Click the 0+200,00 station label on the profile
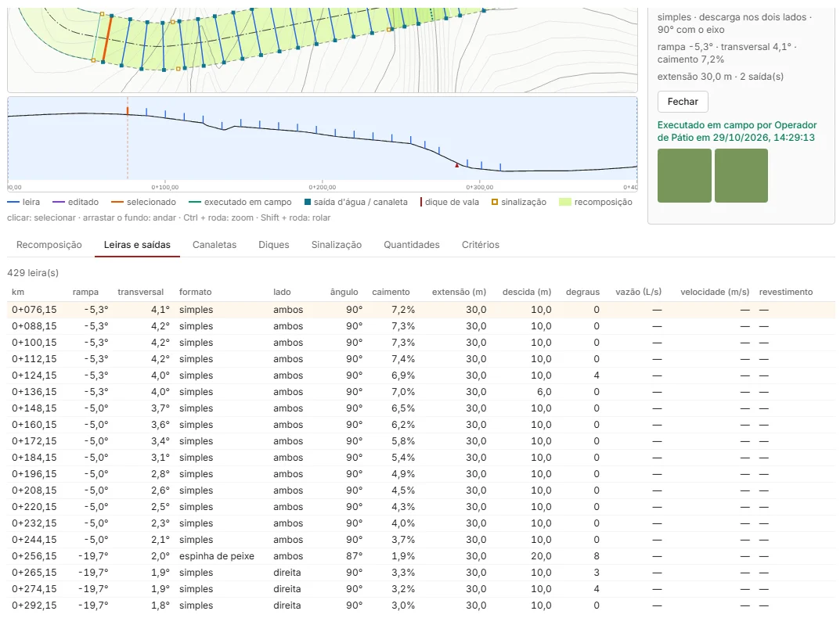840x618 pixels. coord(322,187)
